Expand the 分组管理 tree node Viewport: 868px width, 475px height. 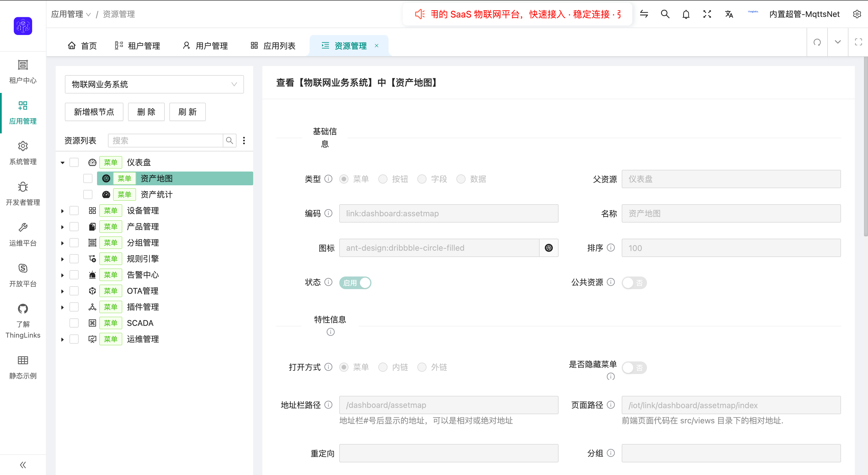(x=62, y=243)
